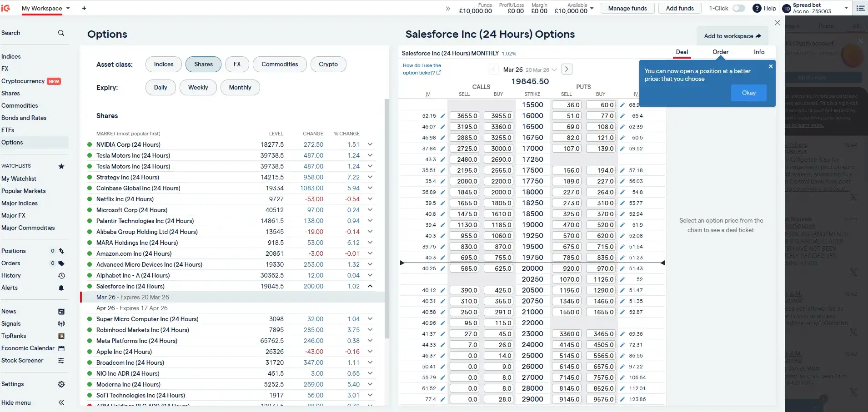Select Mar 26 - Expires 20 Mar 26
The height and width of the screenshot is (412, 868).
click(x=132, y=298)
